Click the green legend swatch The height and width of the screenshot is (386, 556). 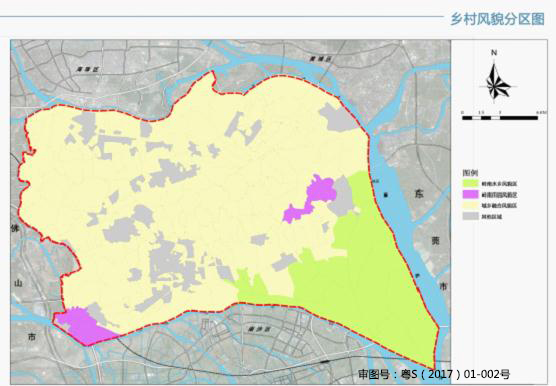click(471, 184)
